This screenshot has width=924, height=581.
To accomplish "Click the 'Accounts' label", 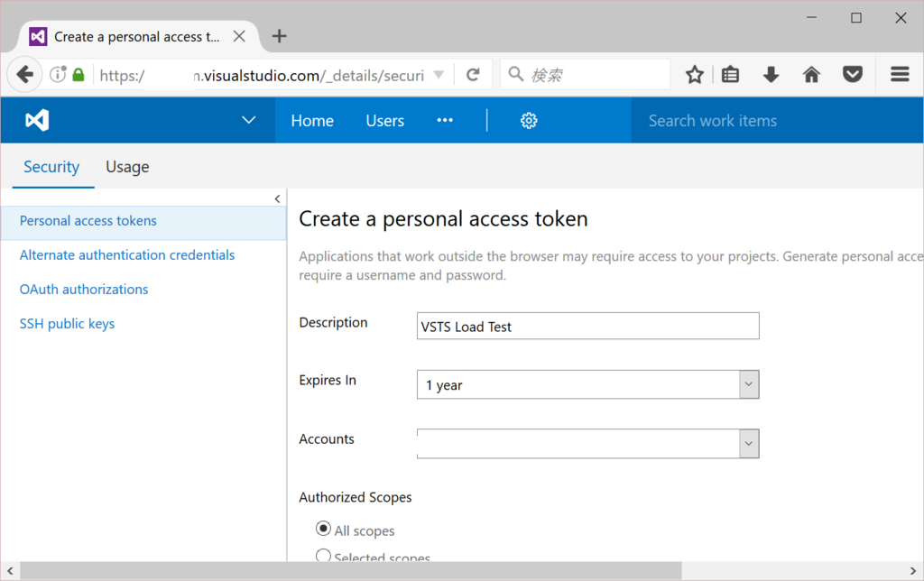I will 327,439.
